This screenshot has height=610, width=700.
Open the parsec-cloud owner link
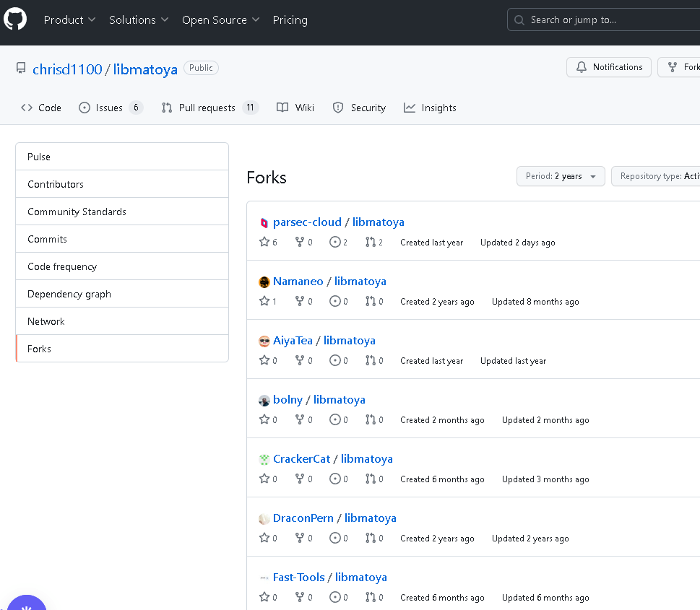pyautogui.click(x=307, y=222)
